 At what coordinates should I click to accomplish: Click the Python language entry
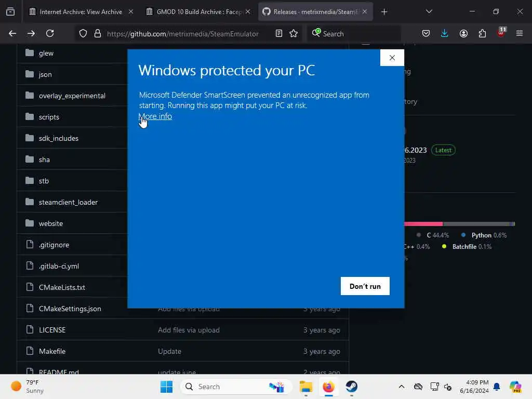[484, 235]
